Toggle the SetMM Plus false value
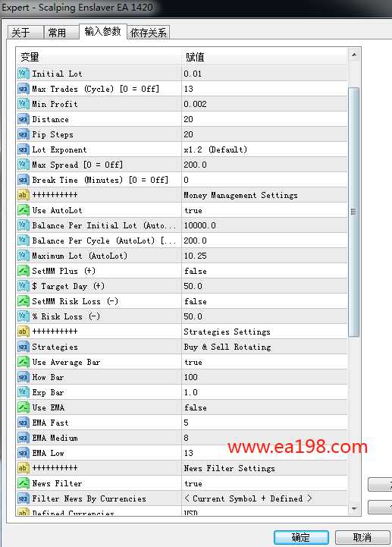 click(265, 271)
